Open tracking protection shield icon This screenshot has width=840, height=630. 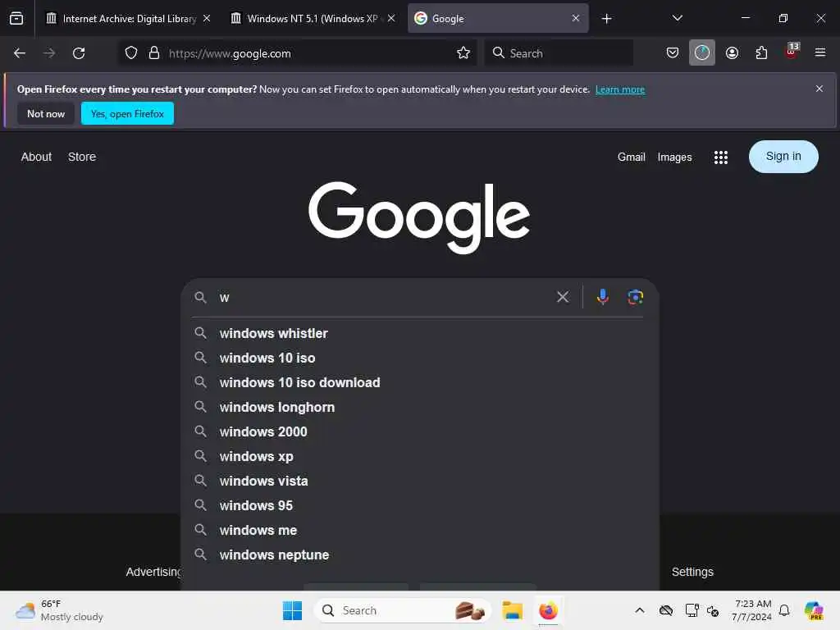(x=131, y=53)
